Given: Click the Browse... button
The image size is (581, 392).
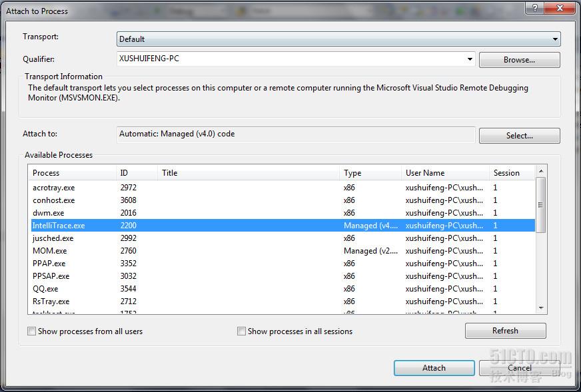Looking at the screenshot, I should pyautogui.click(x=519, y=60).
